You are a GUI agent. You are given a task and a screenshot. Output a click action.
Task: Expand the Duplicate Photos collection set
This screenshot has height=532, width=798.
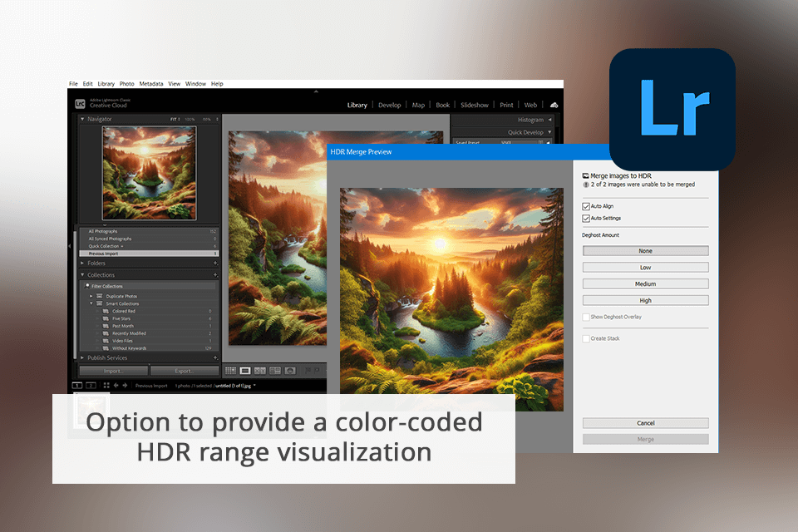tap(91, 296)
